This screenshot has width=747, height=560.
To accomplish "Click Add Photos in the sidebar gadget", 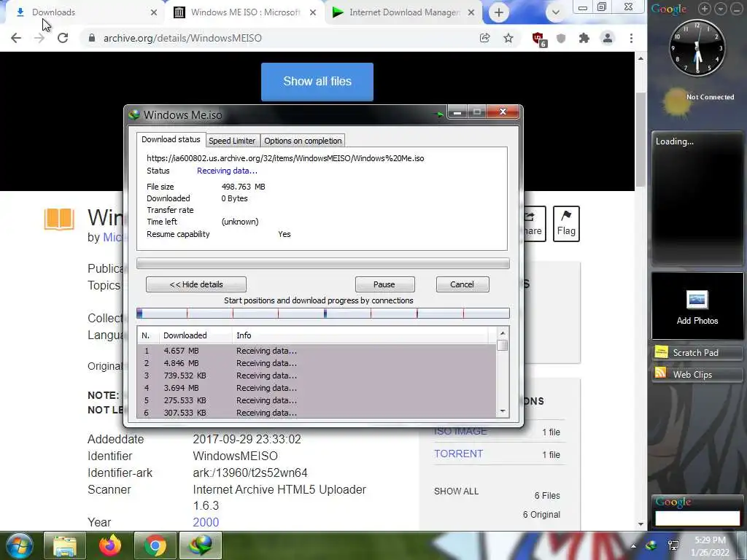I will pos(697,307).
